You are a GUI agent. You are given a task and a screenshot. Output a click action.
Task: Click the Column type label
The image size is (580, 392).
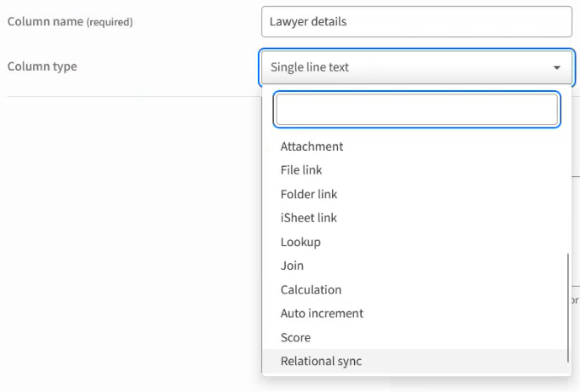point(42,66)
